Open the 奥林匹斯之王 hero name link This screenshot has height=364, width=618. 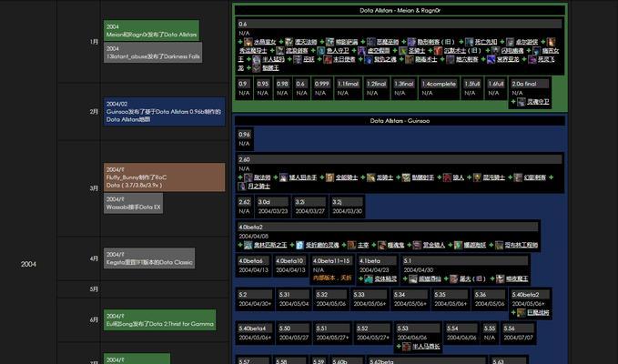tap(270, 246)
